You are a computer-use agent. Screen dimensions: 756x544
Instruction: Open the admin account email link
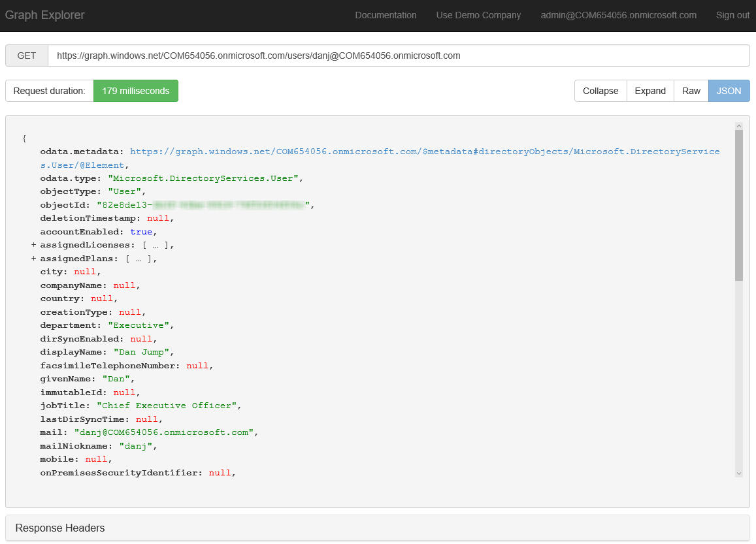[x=618, y=15]
